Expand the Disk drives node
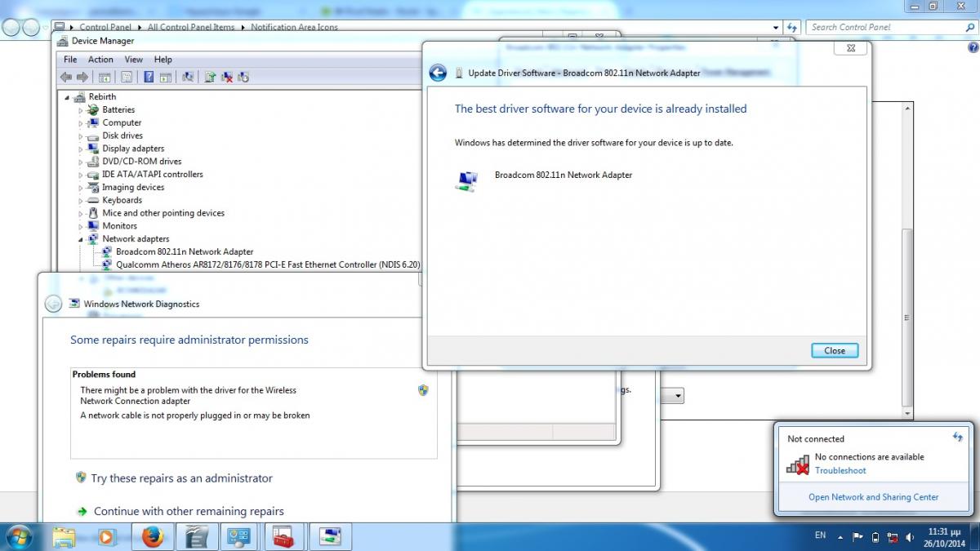Image resolution: width=980 pixels, height=551 pixels. click(x=81, y=136)
